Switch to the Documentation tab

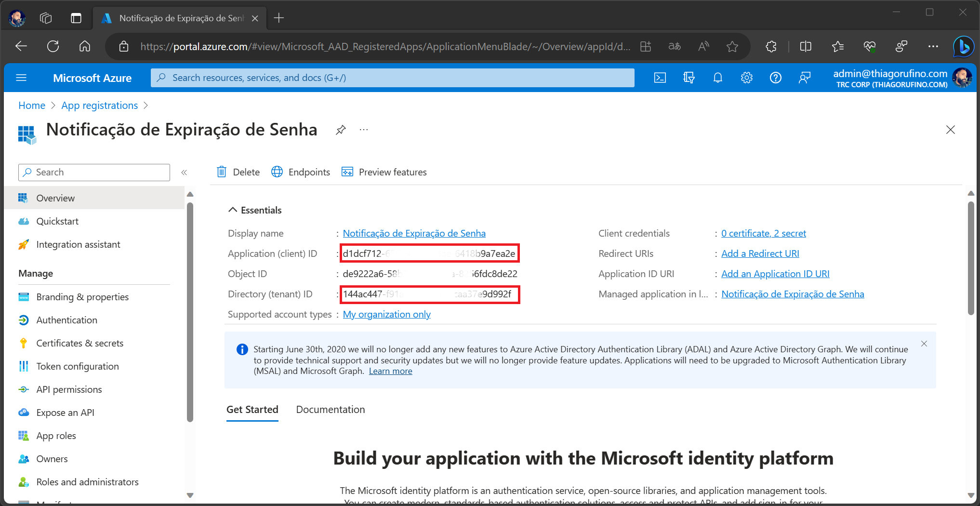(x=330, y=410)
